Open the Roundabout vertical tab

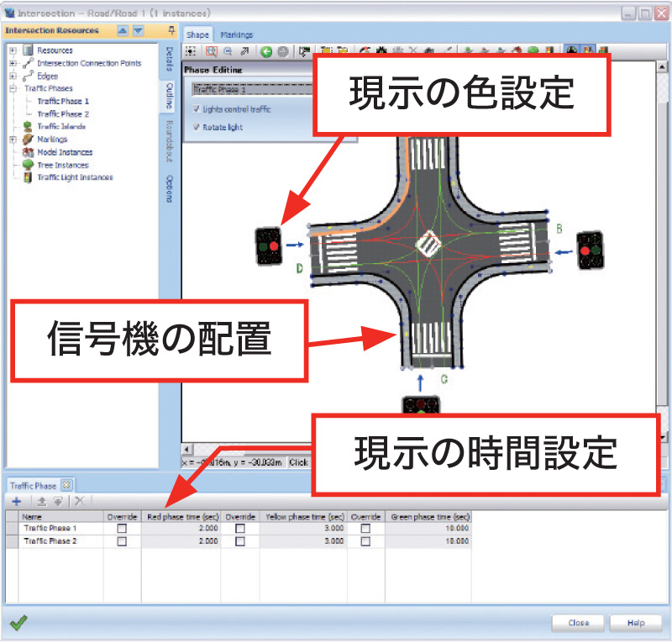point(170,141)
